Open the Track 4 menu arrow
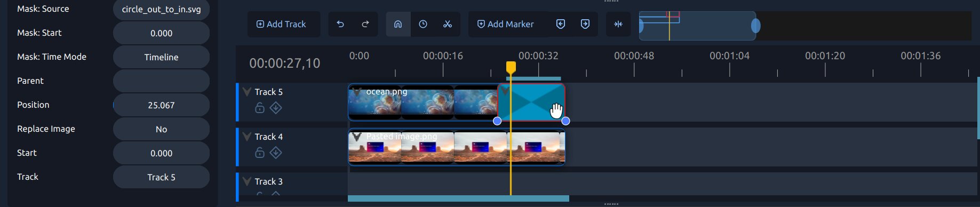980x207 pixels. [x=246, y=136]
